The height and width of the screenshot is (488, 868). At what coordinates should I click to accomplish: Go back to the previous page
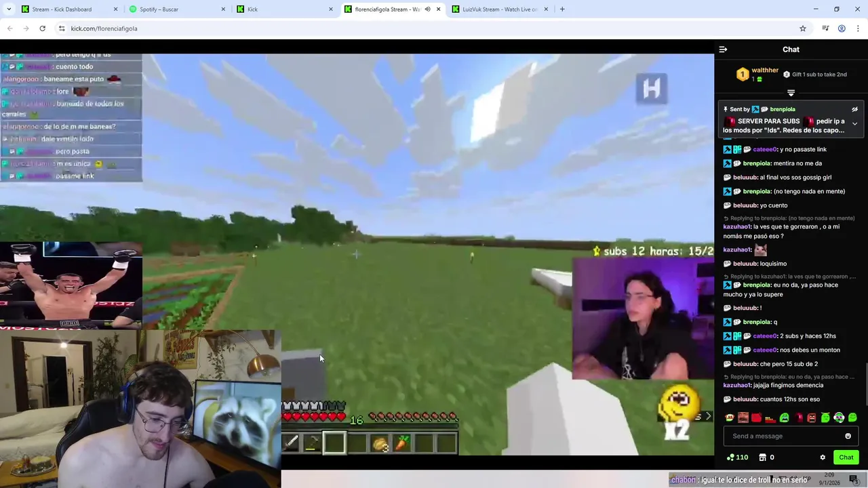(9, 28)
